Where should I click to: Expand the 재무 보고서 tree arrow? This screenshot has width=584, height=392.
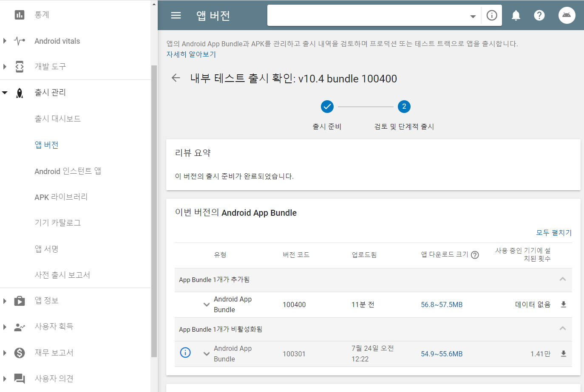click(5, 353)
